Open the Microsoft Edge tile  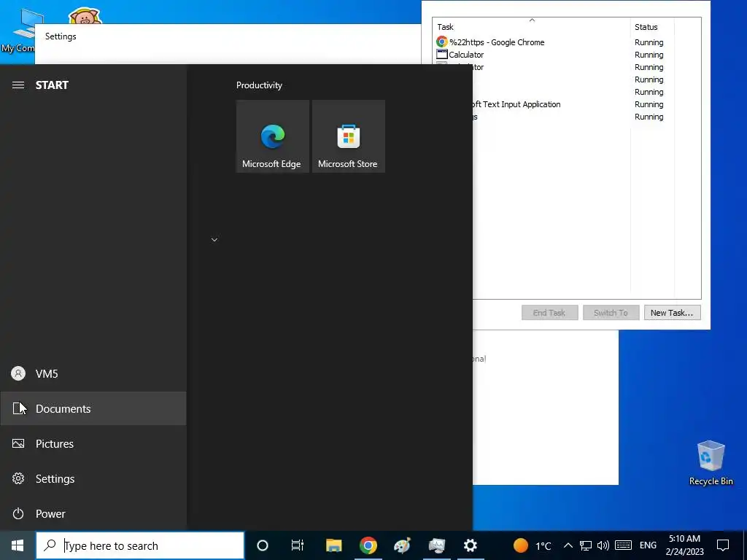(x=273, y=136)
